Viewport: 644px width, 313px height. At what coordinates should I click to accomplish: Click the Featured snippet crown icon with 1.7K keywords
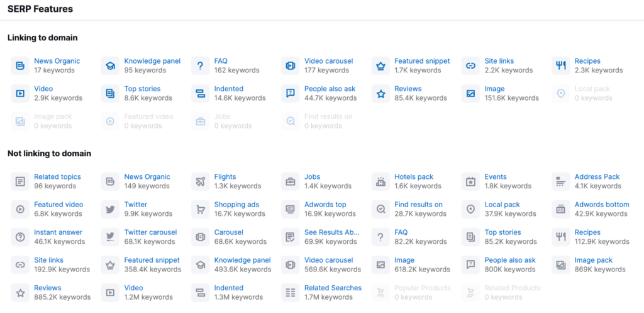tap(380, 65)
